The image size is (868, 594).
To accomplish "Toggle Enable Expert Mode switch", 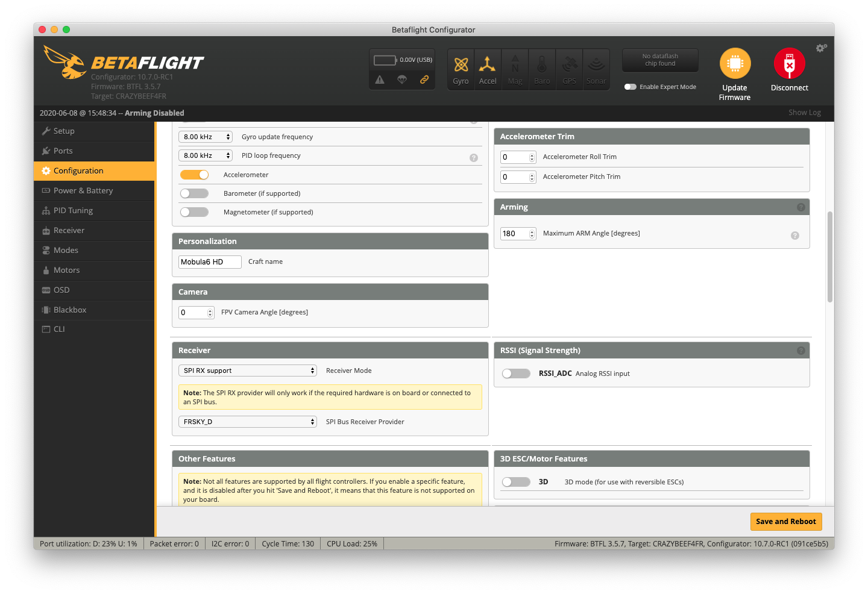I will pos(631,87).
